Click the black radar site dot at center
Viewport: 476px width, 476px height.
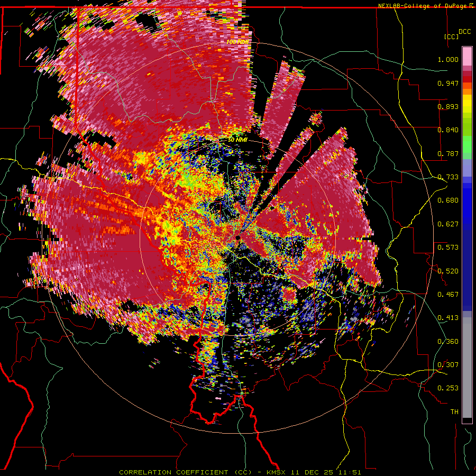click(x=237, y=237)
